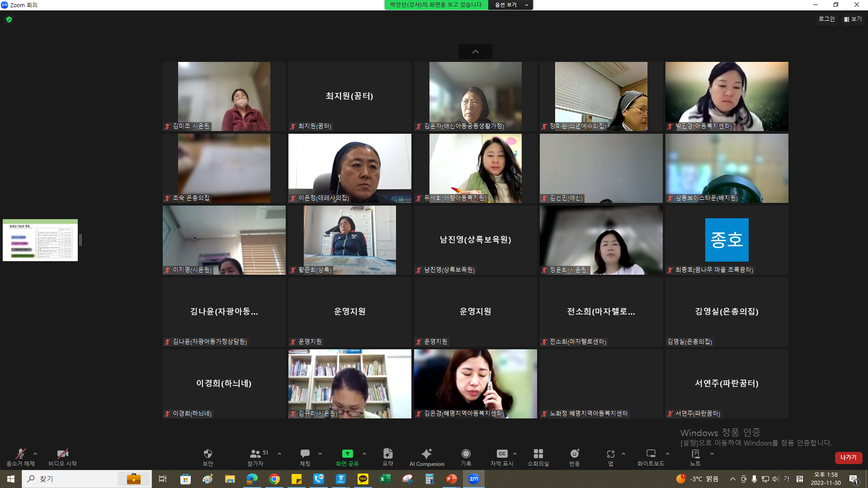Screen dimensions: 868x488
Task: Start video with 비디오 시작 button
Action: [62, 454]
